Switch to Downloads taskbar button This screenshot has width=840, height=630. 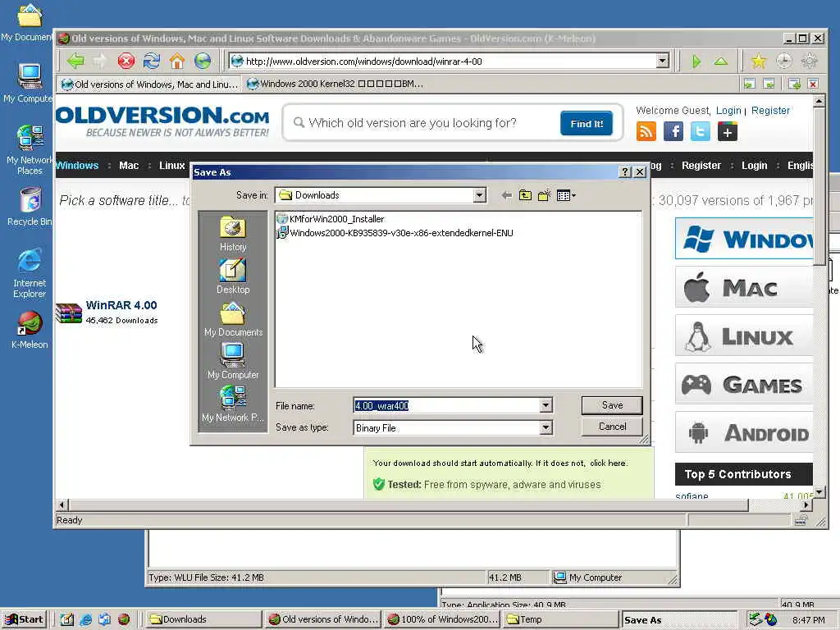pos(203,619)
